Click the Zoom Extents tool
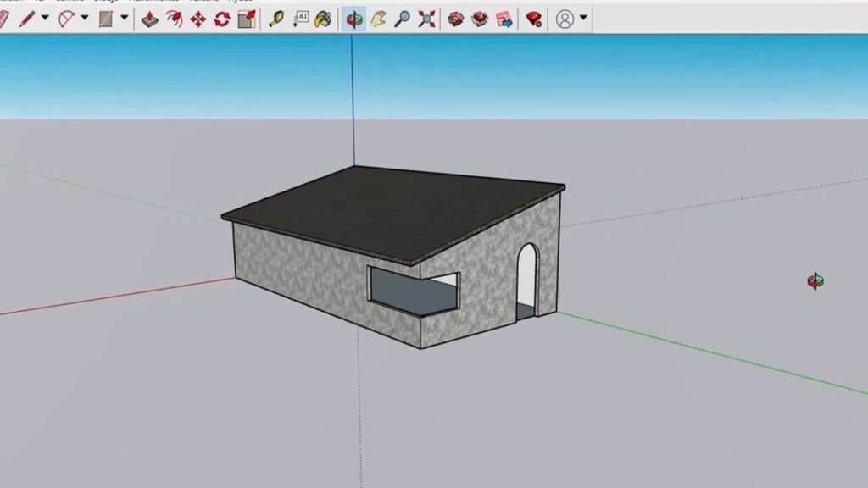The image size is (868, 488). (x=426, y=19)
